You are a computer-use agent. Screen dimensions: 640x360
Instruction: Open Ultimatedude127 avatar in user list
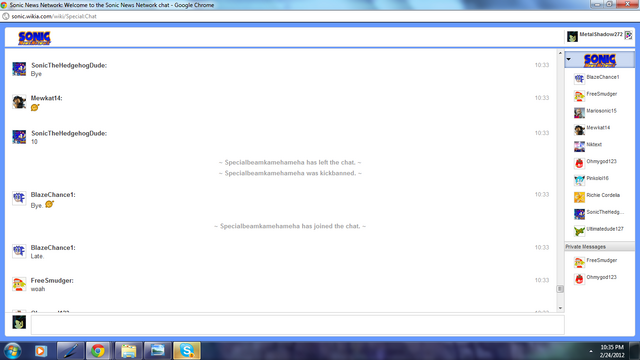coord(579,231)
